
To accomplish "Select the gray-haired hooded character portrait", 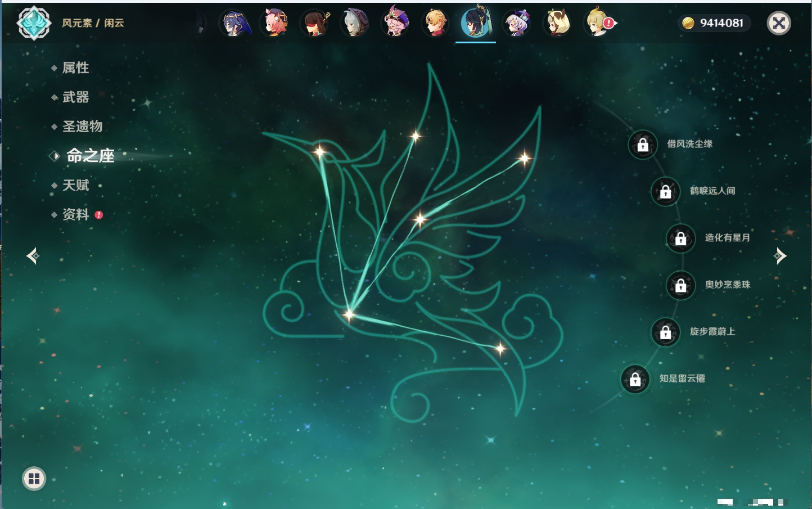I will [355, 23].
